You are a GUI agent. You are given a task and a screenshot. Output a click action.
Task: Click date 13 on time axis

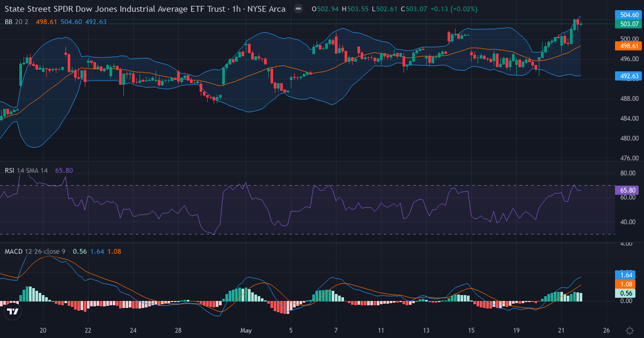pyautogui.click(x=426, y=330)
